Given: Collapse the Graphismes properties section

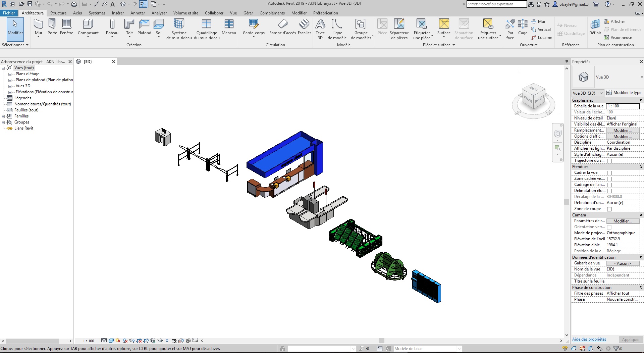Looking at the screenshot, I should (641, 100).
